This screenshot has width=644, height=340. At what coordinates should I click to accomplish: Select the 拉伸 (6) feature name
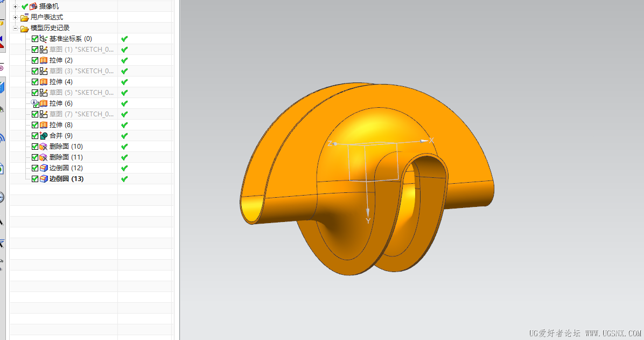pos(61,103)
